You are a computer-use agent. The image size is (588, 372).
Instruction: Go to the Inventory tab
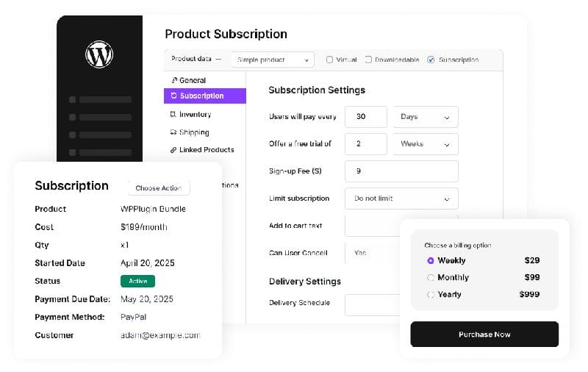tap(205, 114)
